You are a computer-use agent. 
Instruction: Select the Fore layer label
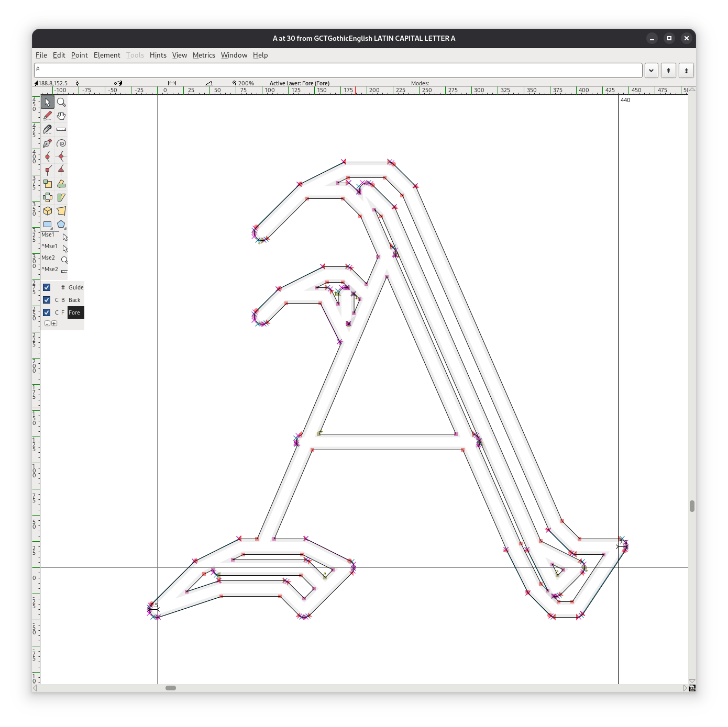74,312
